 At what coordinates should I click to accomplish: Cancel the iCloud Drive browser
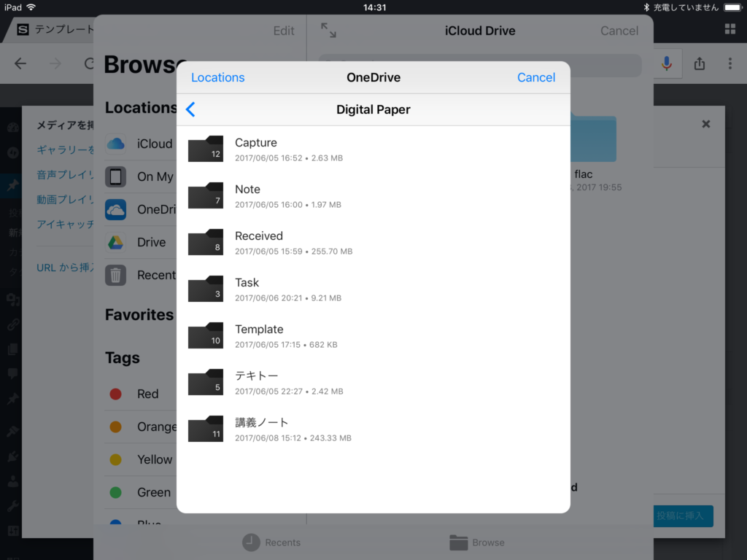click(x=619, y=31)
